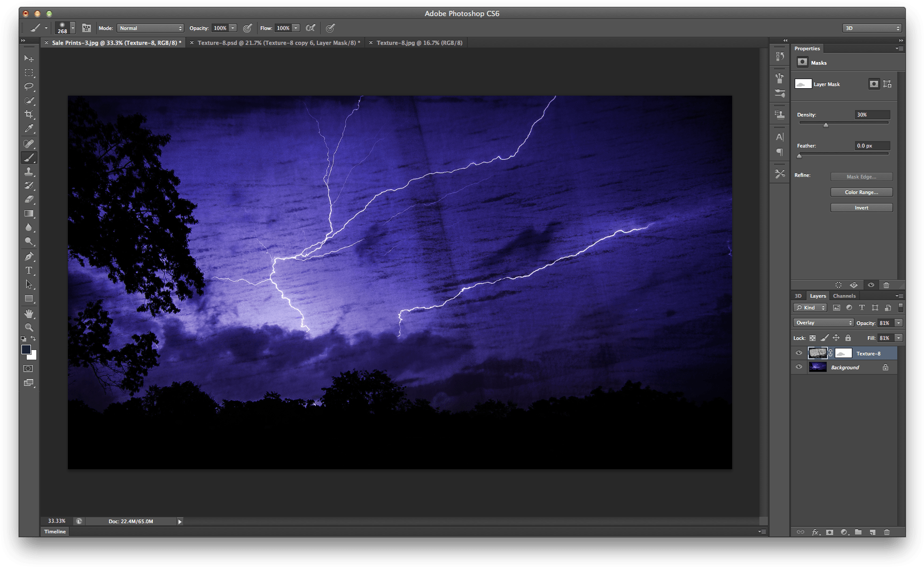Click the Invert button
This screenshot has height=567, width=924.
pos(861,208)
